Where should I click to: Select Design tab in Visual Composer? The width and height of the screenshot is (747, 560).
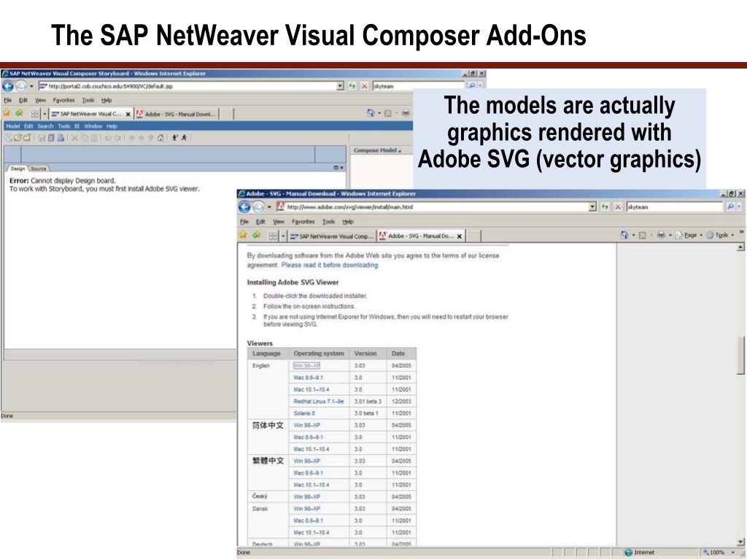click(x=18, y=168)
